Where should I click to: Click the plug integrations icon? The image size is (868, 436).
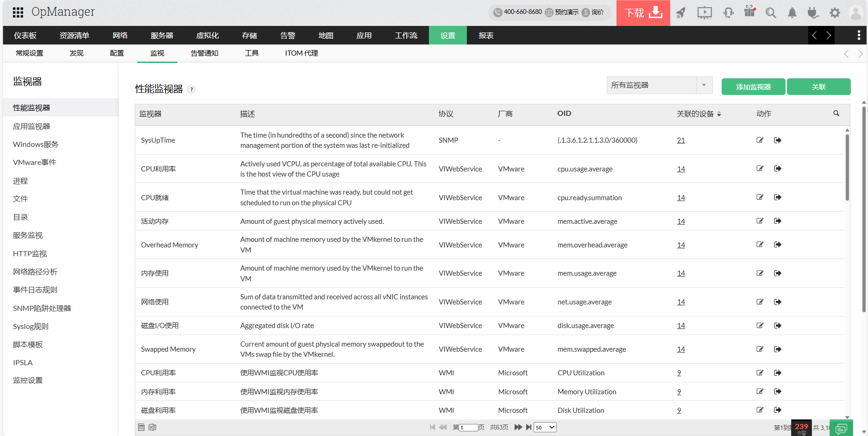coord(813,13)
